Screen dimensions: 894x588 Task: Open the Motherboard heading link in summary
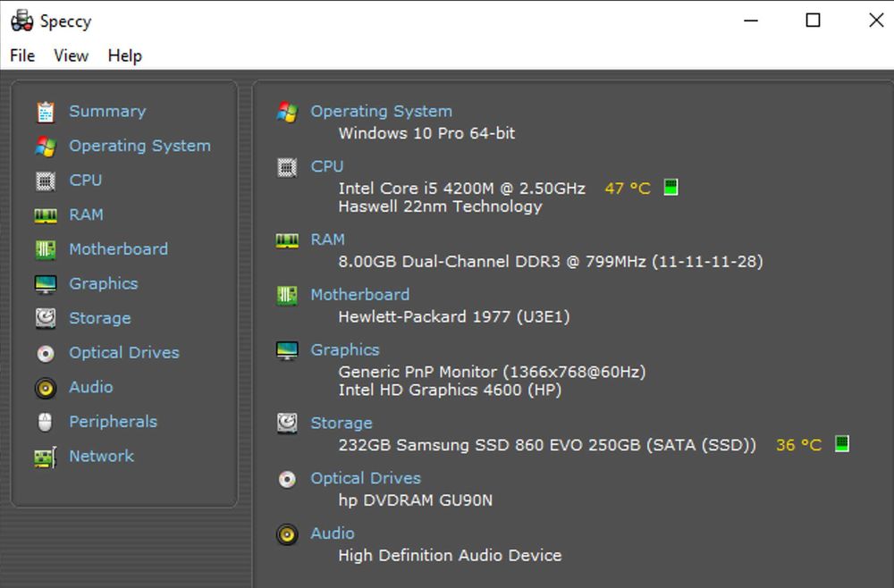click(x=359, y=295)
